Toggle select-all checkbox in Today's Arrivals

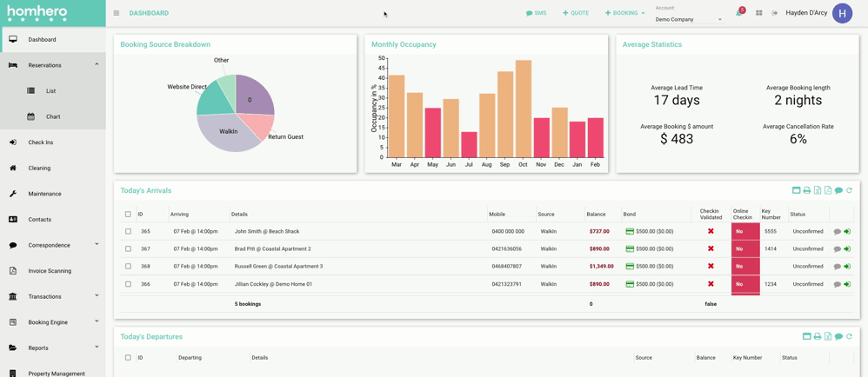[128, 214]
